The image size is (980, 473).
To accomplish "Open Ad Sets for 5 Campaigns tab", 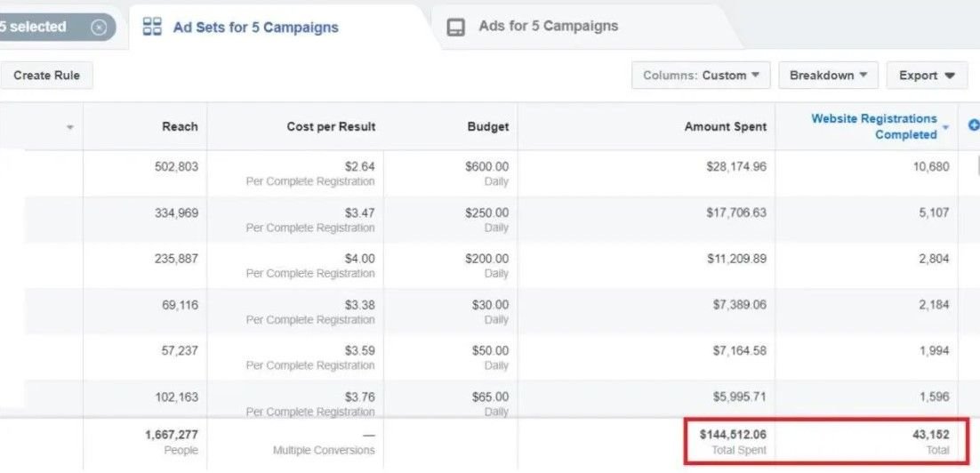I will tap(255, 28).
